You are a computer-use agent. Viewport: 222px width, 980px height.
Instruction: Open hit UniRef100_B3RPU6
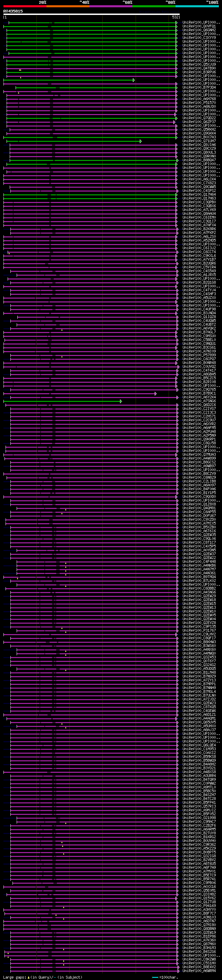tap(199, 72)
